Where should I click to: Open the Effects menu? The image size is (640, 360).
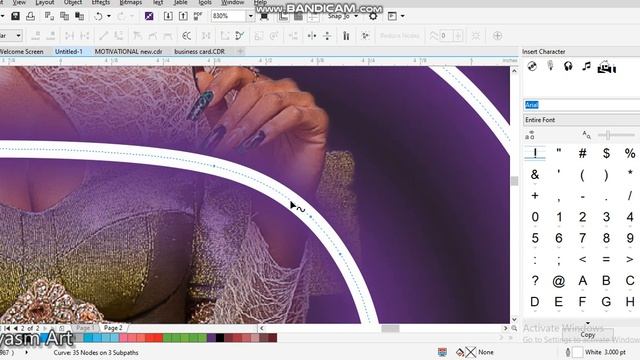[101, 2]
